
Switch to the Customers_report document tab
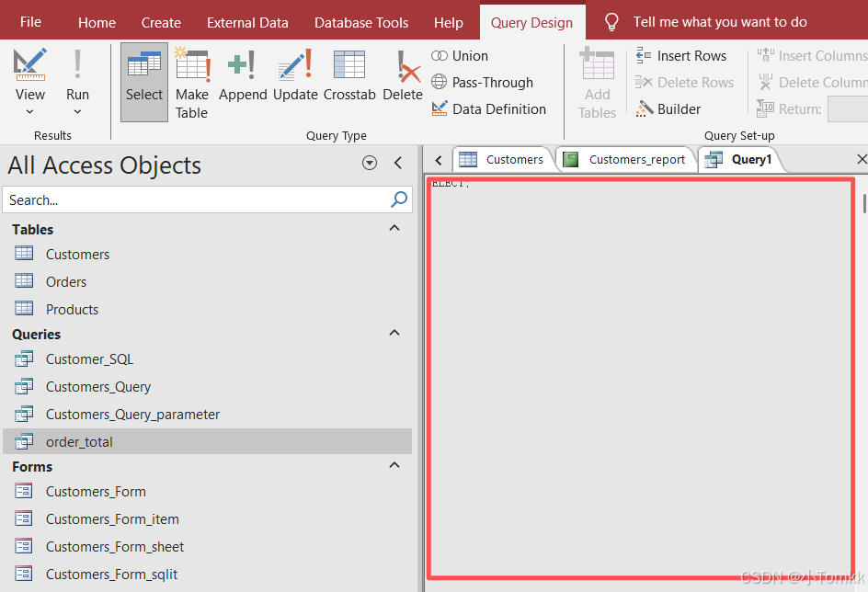click(625, 160)
